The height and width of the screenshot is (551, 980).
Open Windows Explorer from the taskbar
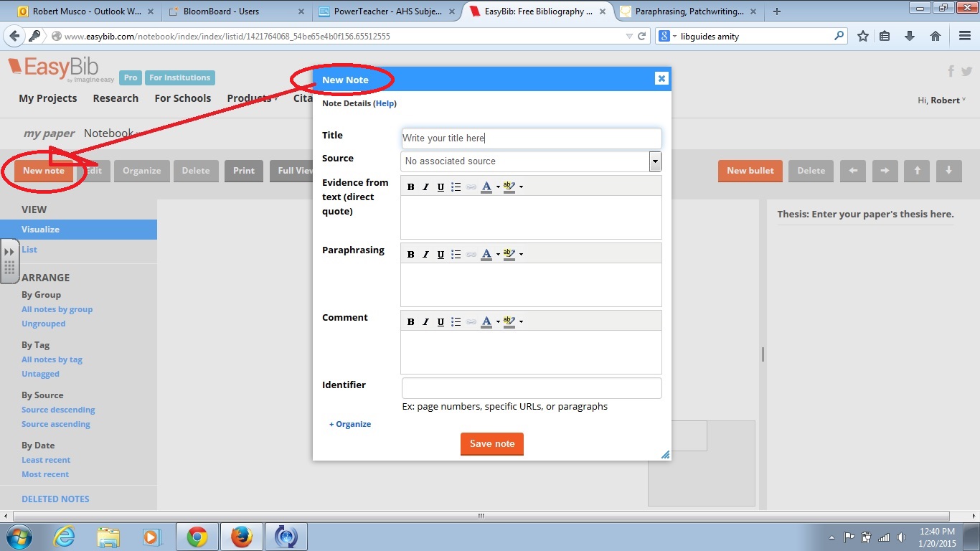click(108, 537)
